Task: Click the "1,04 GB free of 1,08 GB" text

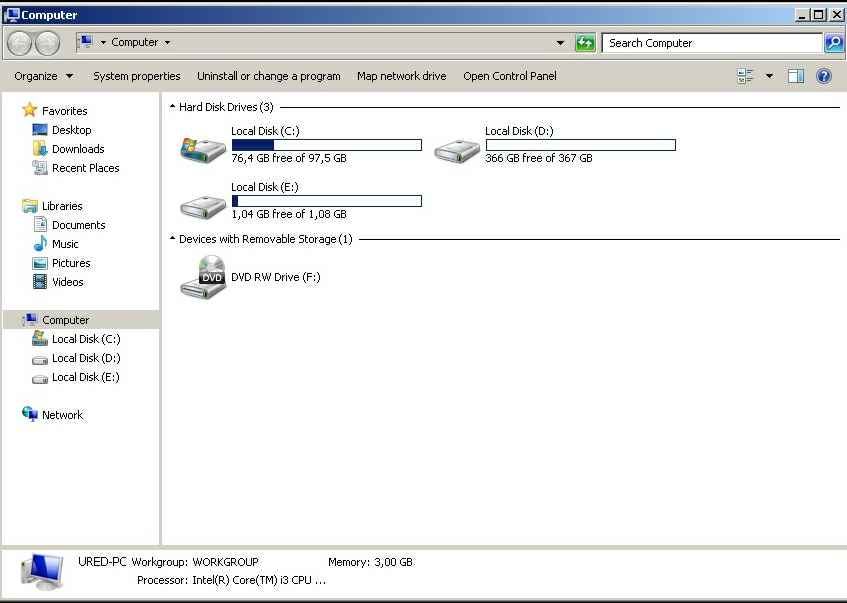Action: (289, 215)
